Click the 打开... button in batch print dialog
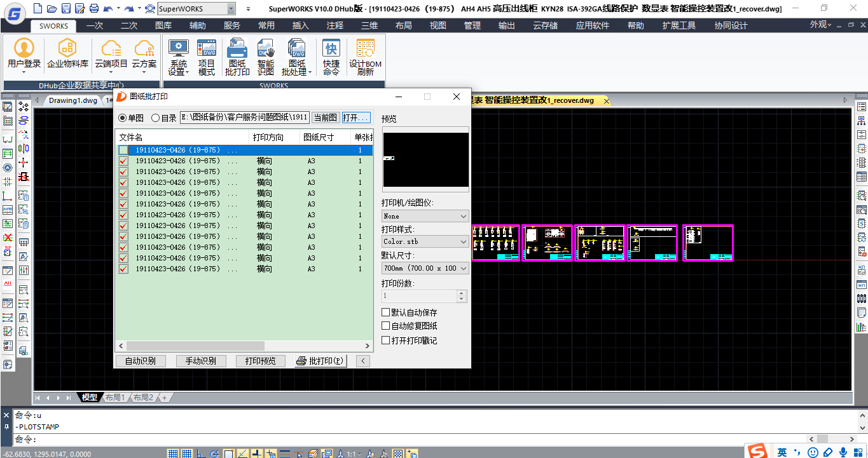868x458 pixels. tap(355, 118)
